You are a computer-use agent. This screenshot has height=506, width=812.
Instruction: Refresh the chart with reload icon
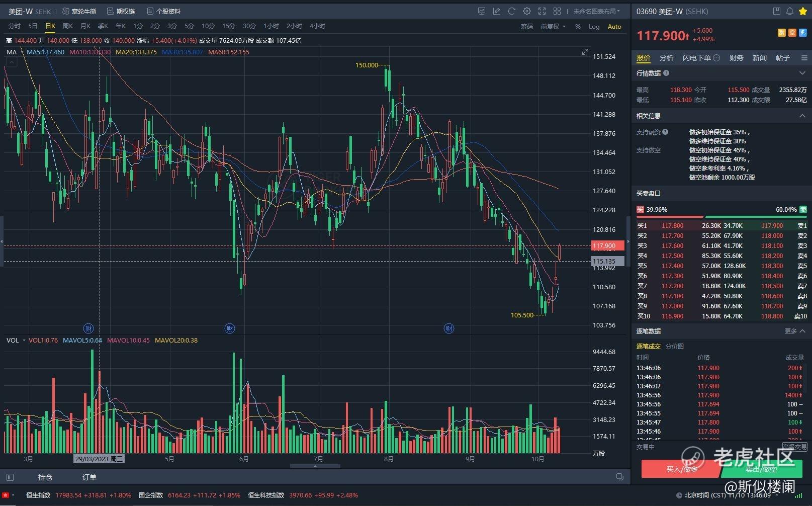[512, 11]
